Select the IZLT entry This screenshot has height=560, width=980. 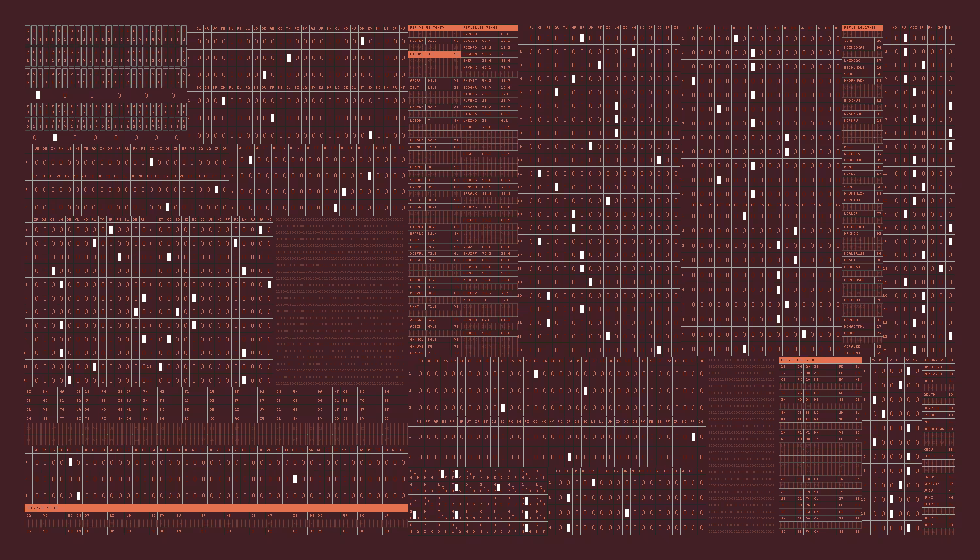[x=415, y=87]
